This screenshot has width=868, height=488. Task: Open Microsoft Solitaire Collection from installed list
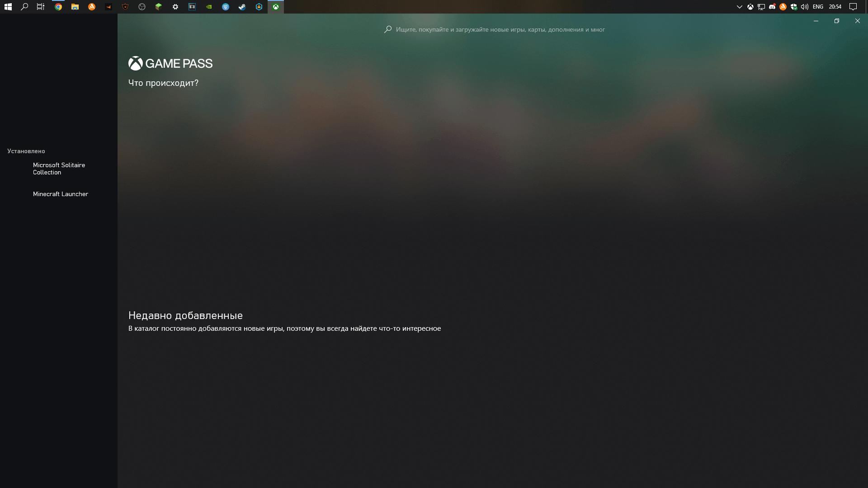tap(59, 169)
